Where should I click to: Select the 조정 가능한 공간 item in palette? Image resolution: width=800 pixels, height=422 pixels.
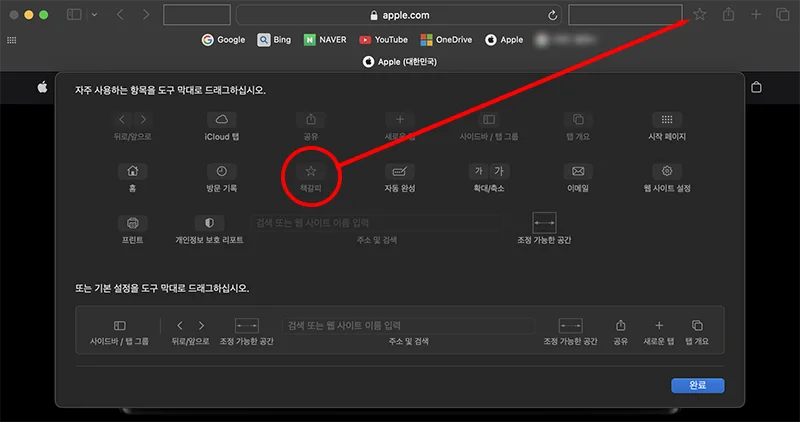pos(544,228)
